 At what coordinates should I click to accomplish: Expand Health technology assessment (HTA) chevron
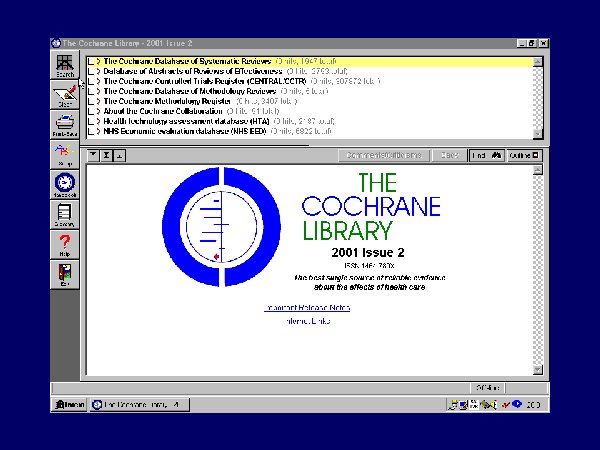pos(99,121)
